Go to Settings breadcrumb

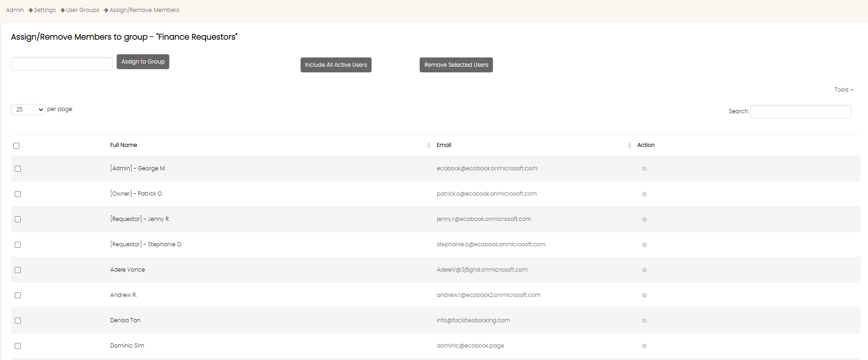45,10
